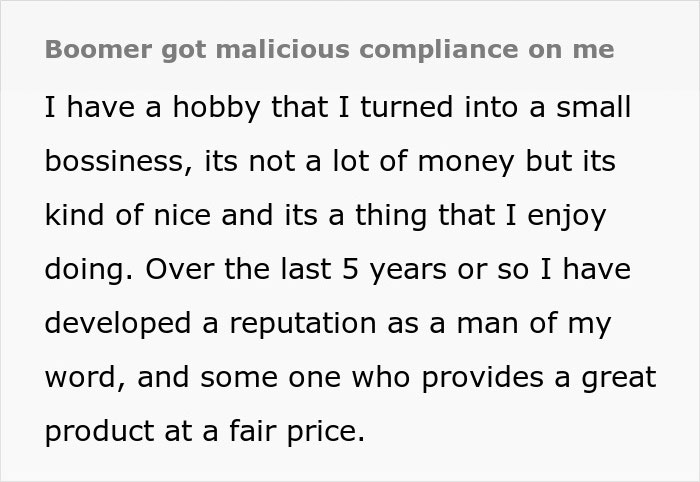Screen dimensions: 700x482
Task: Click the word 'developed'
Action: pyautogui.click(x=118, y=324)
